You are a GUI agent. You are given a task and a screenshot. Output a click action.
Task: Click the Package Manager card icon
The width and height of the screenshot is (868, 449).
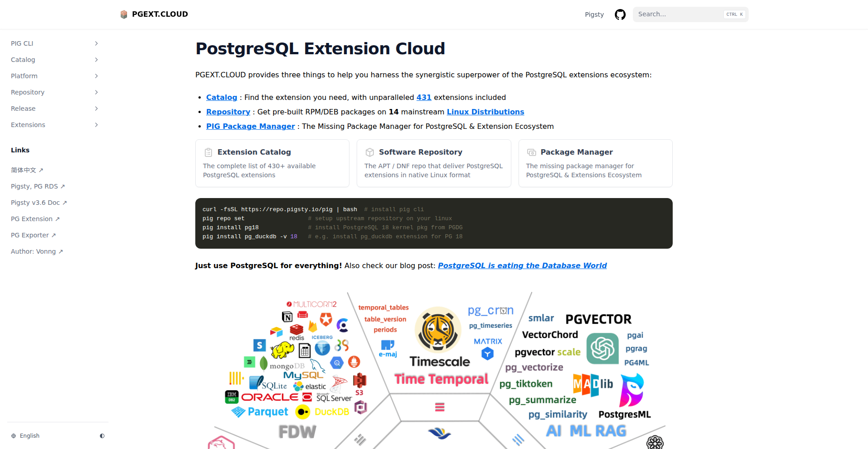(x=531, y=152)
